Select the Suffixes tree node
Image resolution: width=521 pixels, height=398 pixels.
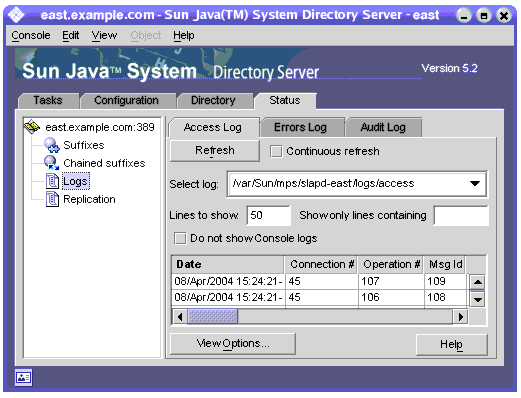coord(84,145)
